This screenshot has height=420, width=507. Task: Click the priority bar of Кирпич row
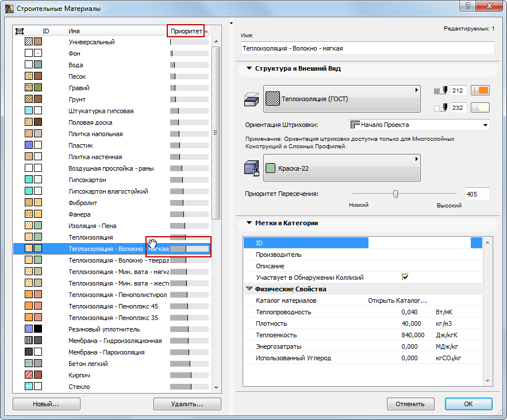pyautogui.click(x=189, y=375)
